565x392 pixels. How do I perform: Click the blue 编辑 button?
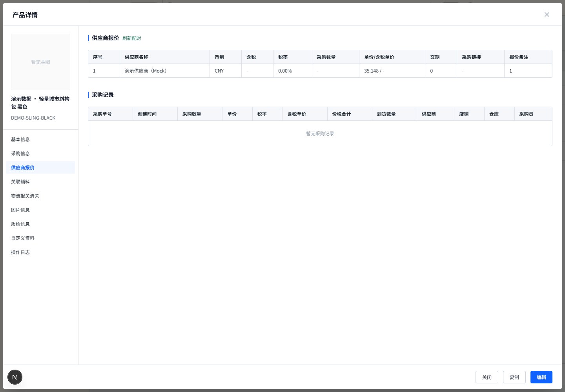click(x=541, y=377)
